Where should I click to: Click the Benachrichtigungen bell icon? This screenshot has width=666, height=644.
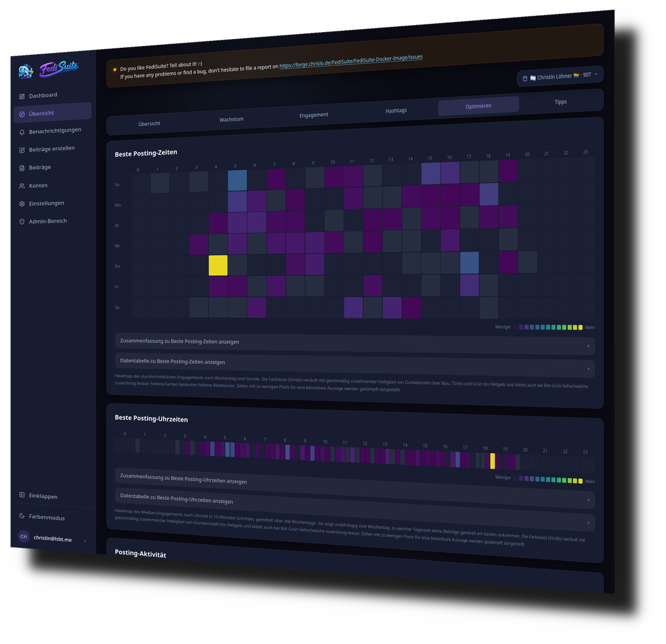click(22, 132)
